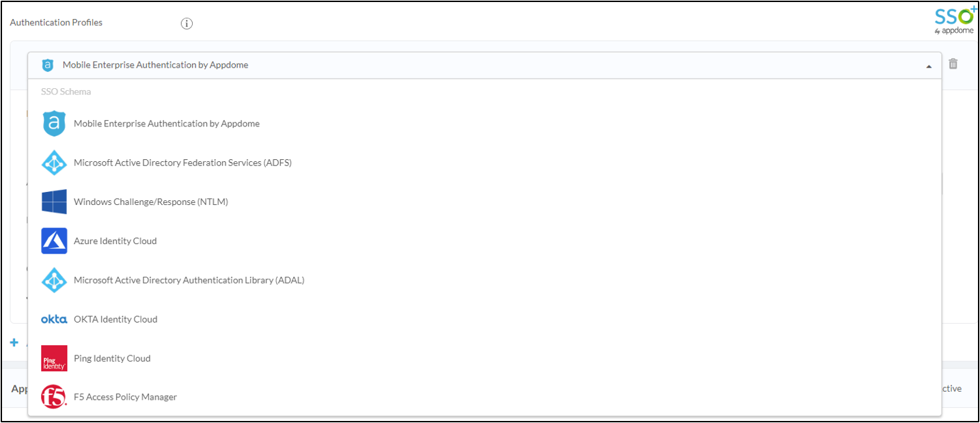The width and height of the screenshot is (980, 423).
Task: Choose F5 Access Policy Manager entry
Action: (126, 397)
